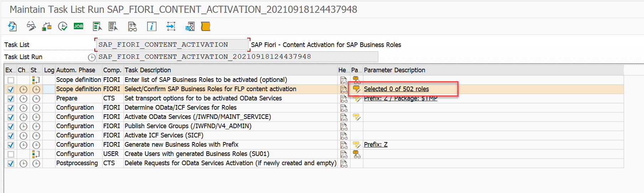Click the Task List Run input field
Screen dimensions: 644x193
point(237,57)
